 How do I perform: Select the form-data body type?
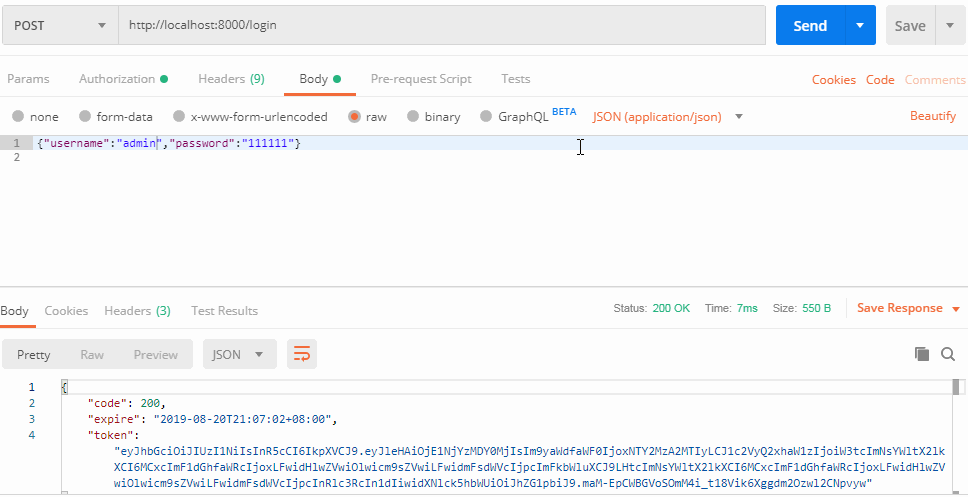pyautogui.click(x=116, y=117)
